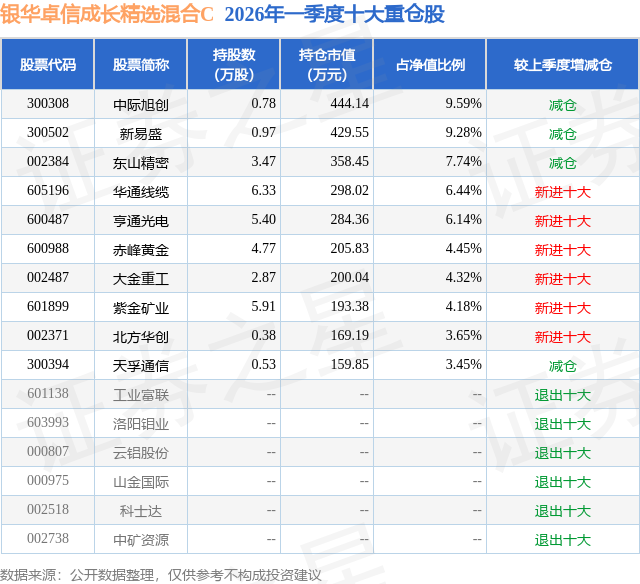Click the 股票代码 column header
Screen dimensions: 640x584
click(48, 64)
